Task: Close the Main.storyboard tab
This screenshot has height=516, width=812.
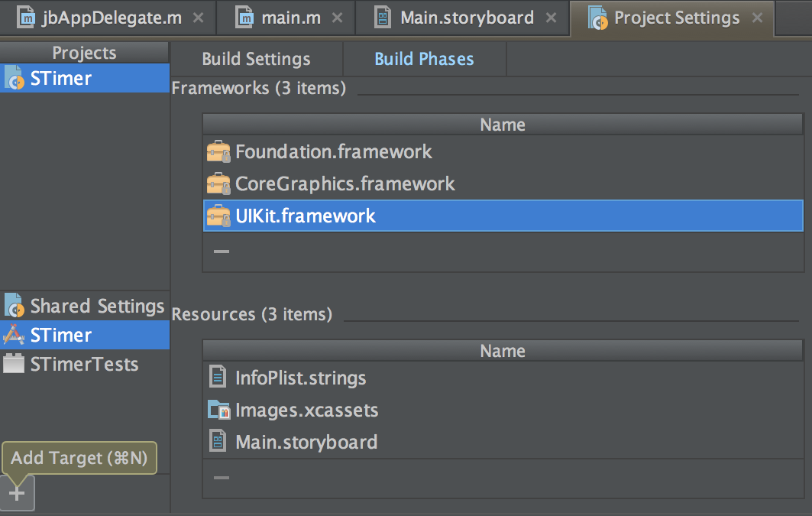Action: click(551, 18)
